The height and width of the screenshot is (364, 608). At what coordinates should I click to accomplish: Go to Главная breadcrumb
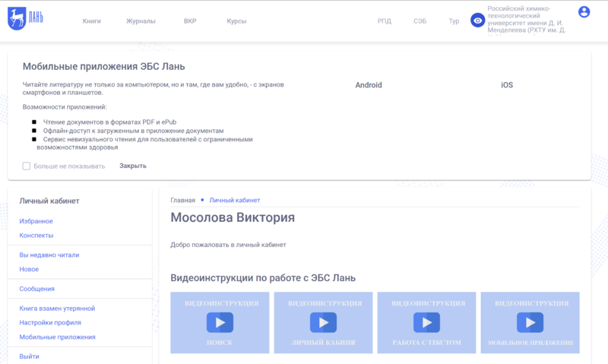(182, 200)
